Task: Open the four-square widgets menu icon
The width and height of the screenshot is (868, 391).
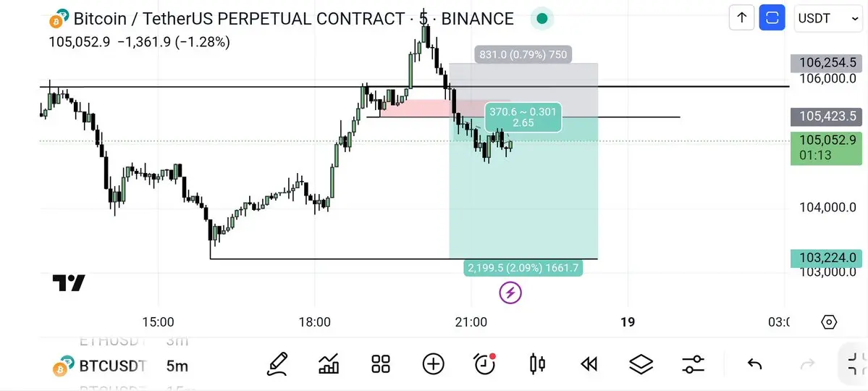Action: click(381, 364)
